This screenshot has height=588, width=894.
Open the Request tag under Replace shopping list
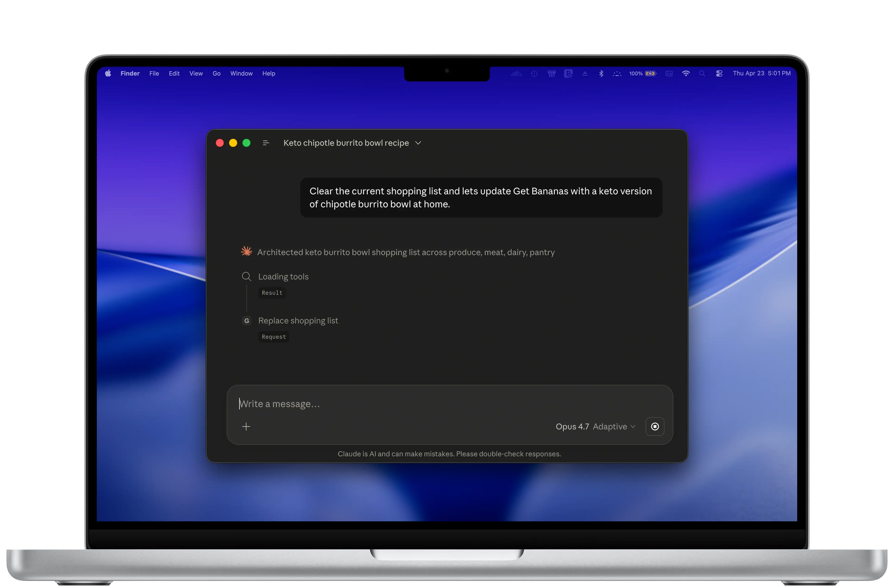tap(274, 337)
